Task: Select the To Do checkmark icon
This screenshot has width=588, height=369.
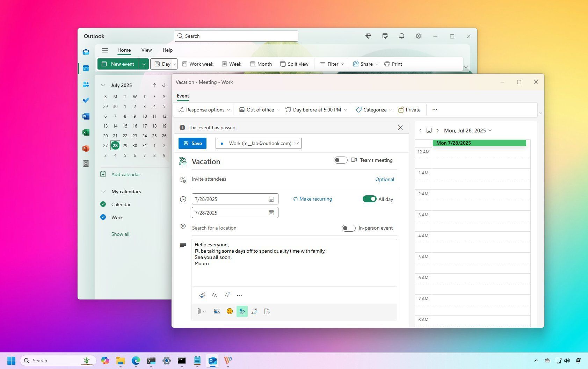Action: pyautogui.click(x=86, y=100)
